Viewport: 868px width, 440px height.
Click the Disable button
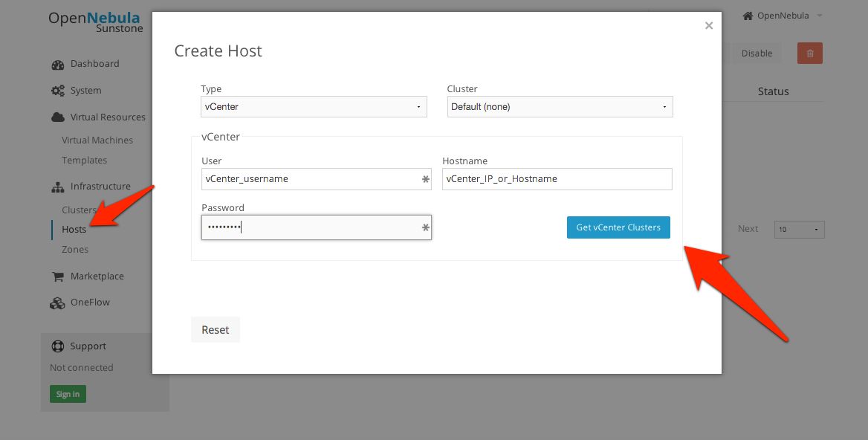point(757,53)
